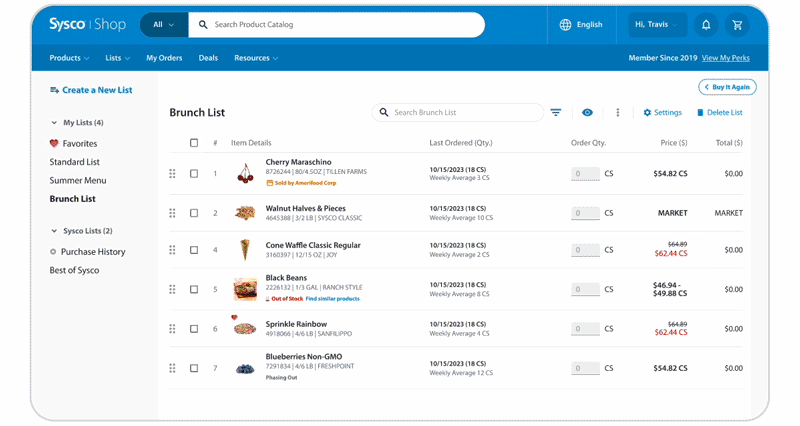800x426 pixels.
Task: Grab the drag handle for Walnut Halves & Pieces
Action: [172, 213]
